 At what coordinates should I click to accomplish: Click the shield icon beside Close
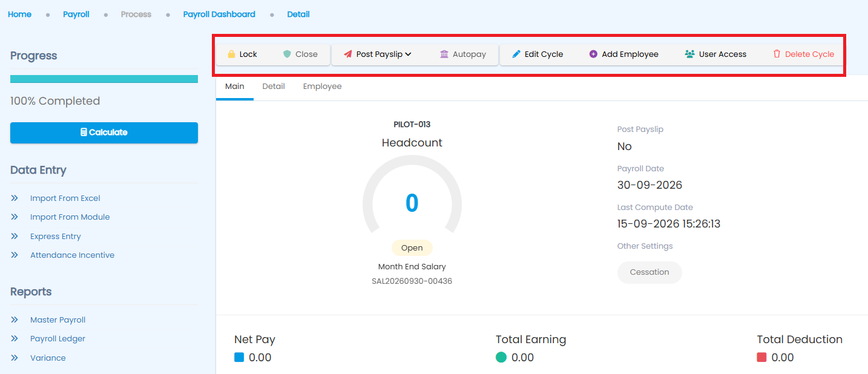pyautogui.click(x=287, y=54)
